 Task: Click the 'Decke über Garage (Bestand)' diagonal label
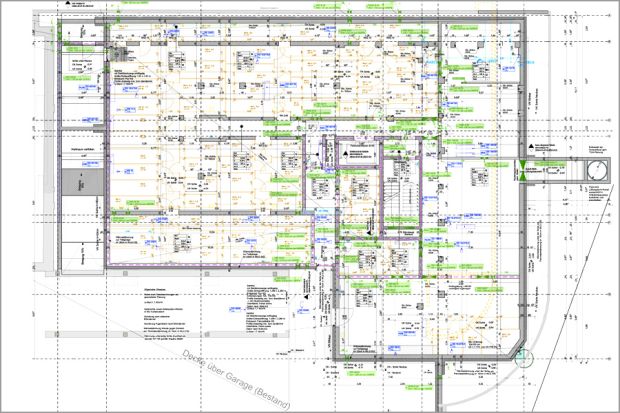click(236, 380)
